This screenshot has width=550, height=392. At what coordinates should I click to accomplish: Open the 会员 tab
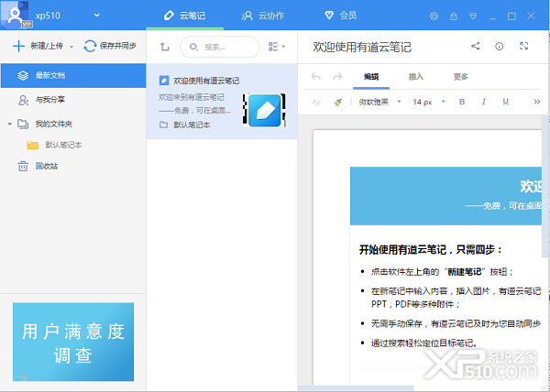click(x=341, y=15)
